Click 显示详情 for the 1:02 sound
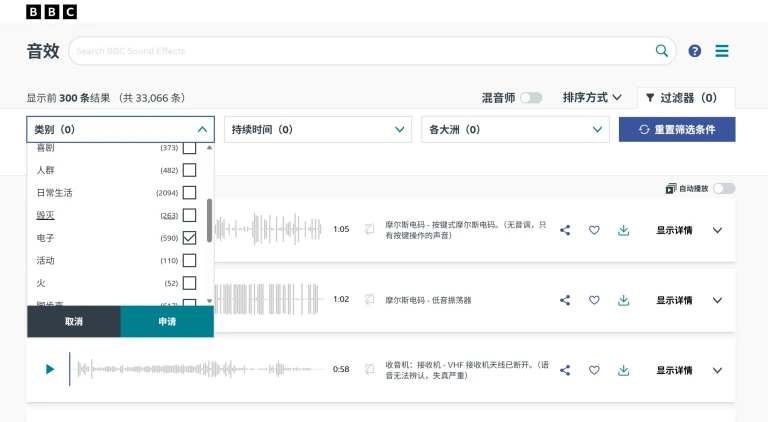The width and height of the screenshot is (768, 422). tap(674, 300)
